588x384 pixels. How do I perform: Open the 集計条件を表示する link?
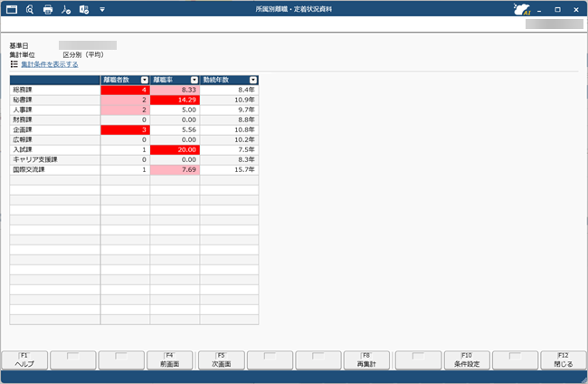point(50,64)
